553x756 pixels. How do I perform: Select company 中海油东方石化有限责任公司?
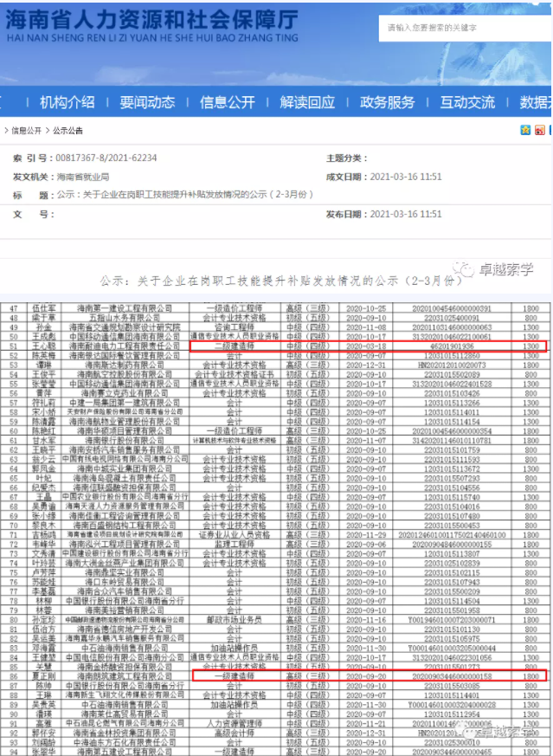pos(125,742)
